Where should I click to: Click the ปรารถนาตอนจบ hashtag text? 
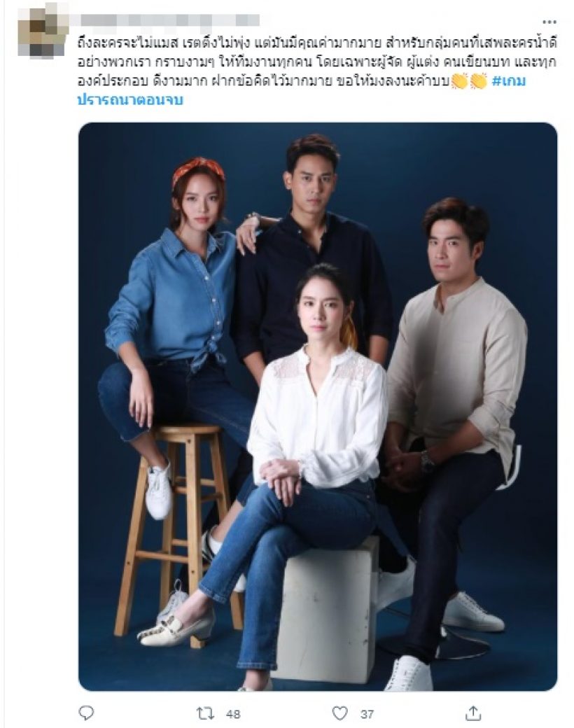coord(130,100)
